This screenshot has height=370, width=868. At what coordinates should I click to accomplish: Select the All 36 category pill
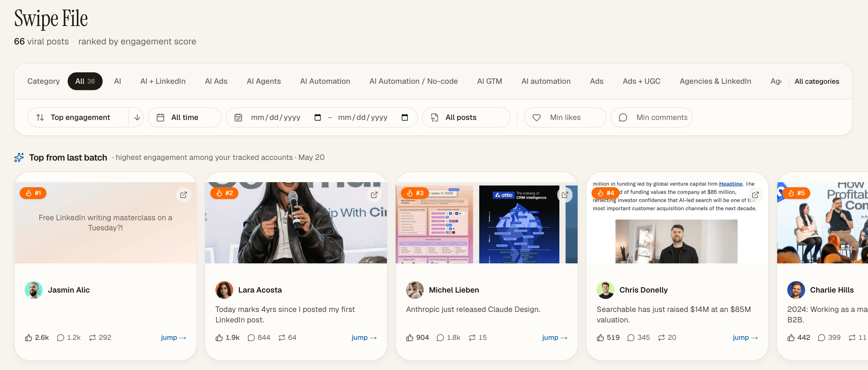pos(85,81)
